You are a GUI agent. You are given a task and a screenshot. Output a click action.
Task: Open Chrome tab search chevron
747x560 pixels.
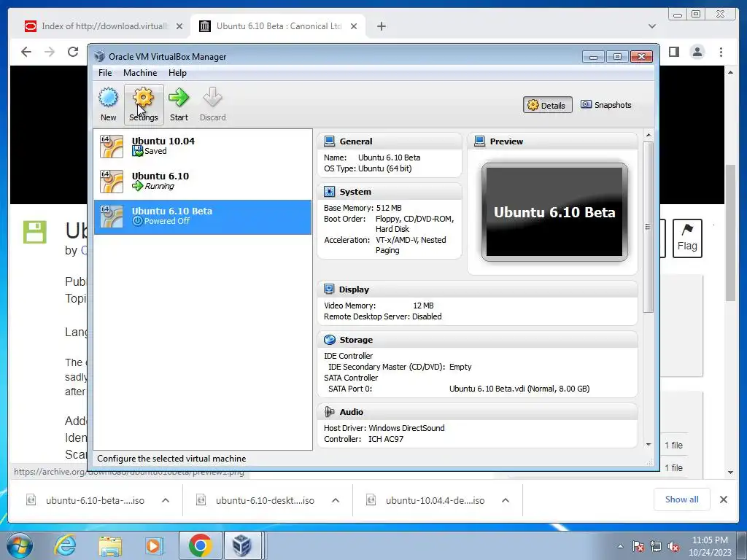652,26
